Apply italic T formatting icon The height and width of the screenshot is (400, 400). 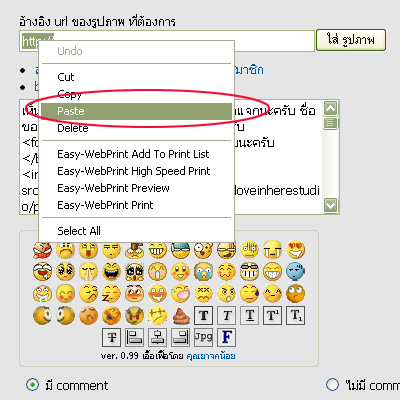tap(227, 315)
